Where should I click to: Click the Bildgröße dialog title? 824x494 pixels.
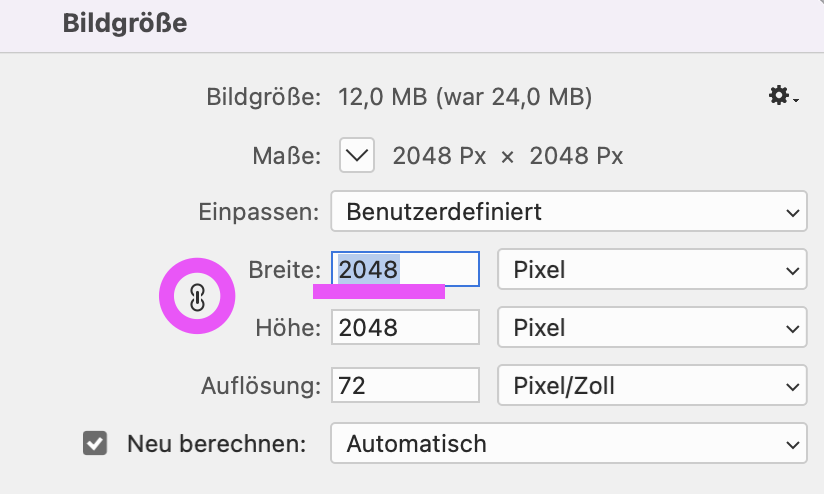click(125, 23)
